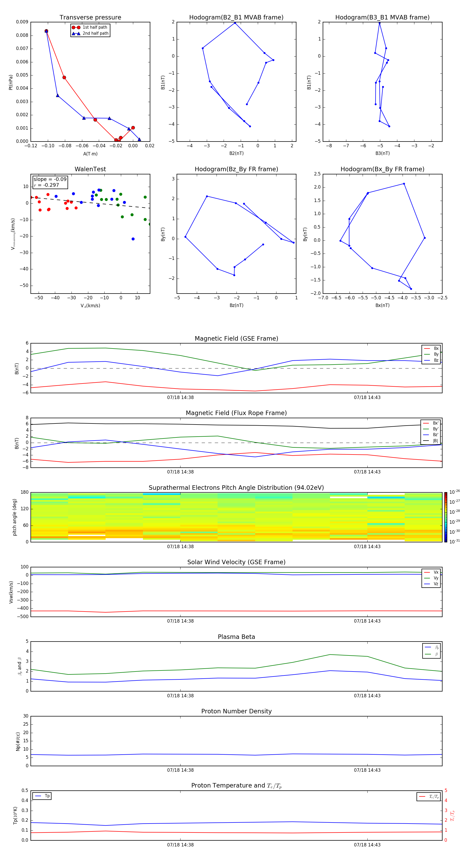Click the |B| legend entry in Flux Rope panel

[431, 441]
